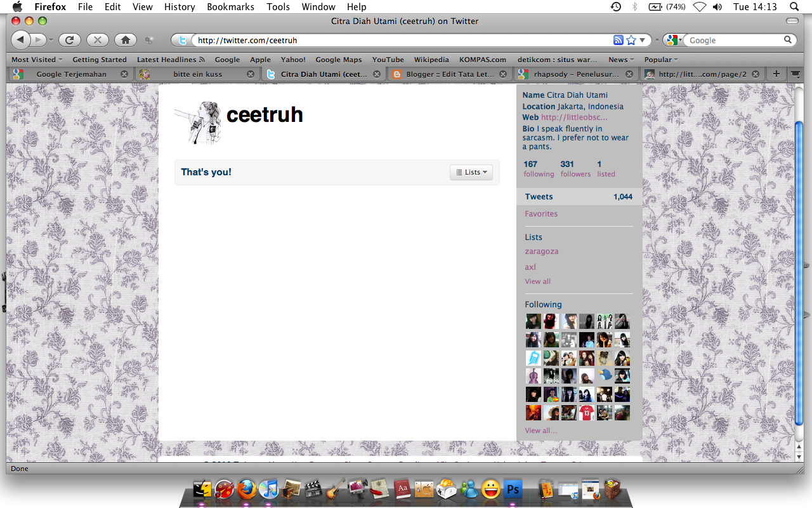The image size is (812, 508).
Task: Open iTunes from the Dock
Action: coord(269,490)
